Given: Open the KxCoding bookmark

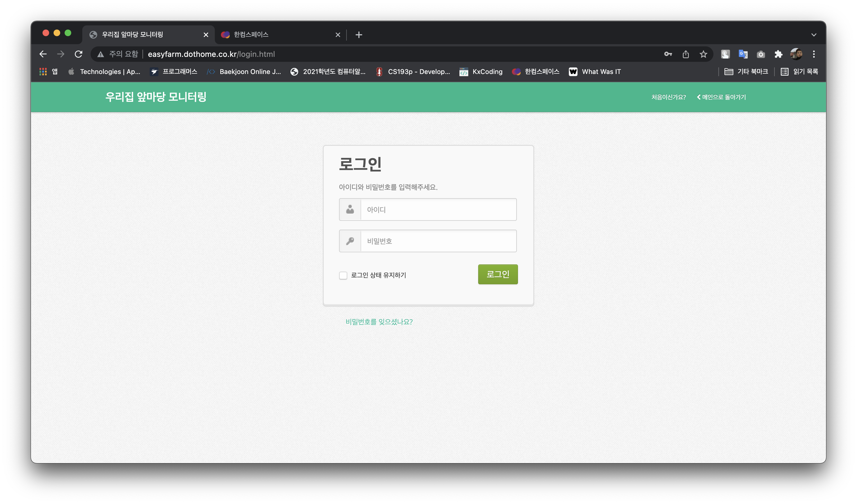Looking at the screenshot, I should point(480,71).
